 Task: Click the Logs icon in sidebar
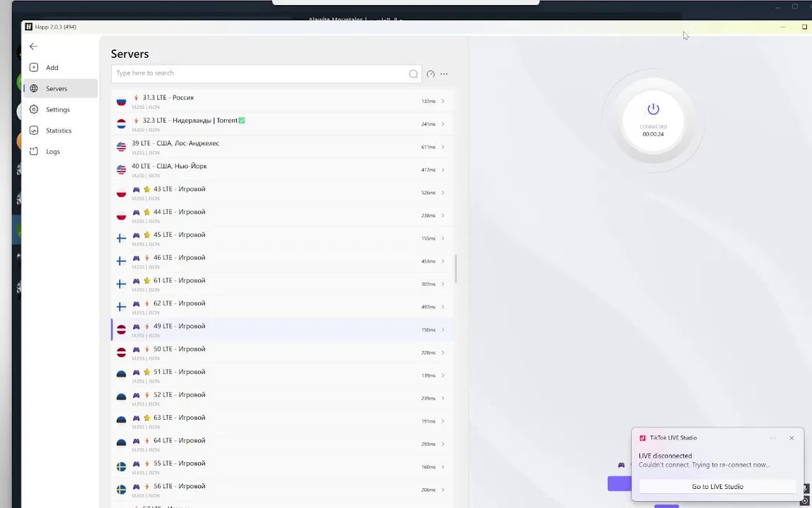pyautogui.click(x=34, y=152)
